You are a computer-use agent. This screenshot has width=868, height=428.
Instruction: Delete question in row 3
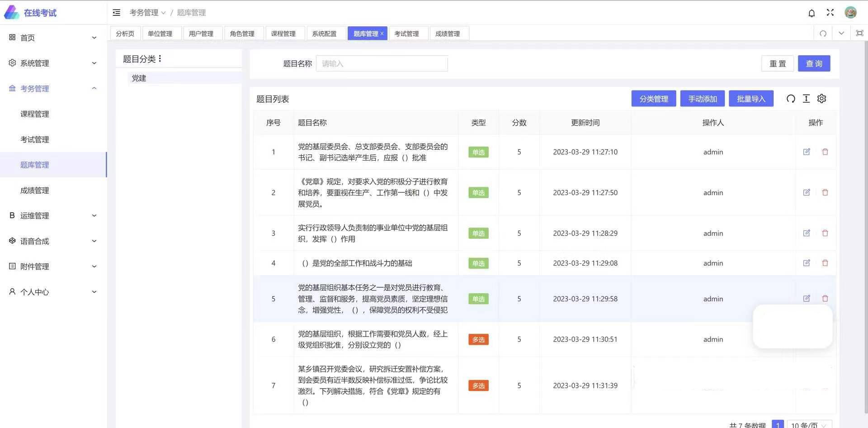pyautogui.click(x=825, y=233)
